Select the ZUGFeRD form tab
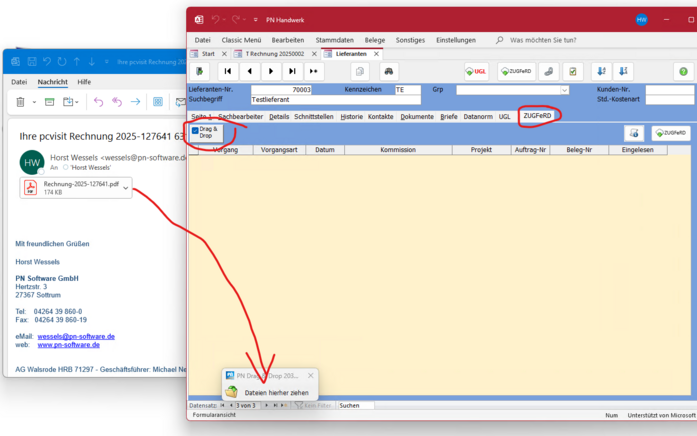Screen dimensions: 697x436 [537, 116]
